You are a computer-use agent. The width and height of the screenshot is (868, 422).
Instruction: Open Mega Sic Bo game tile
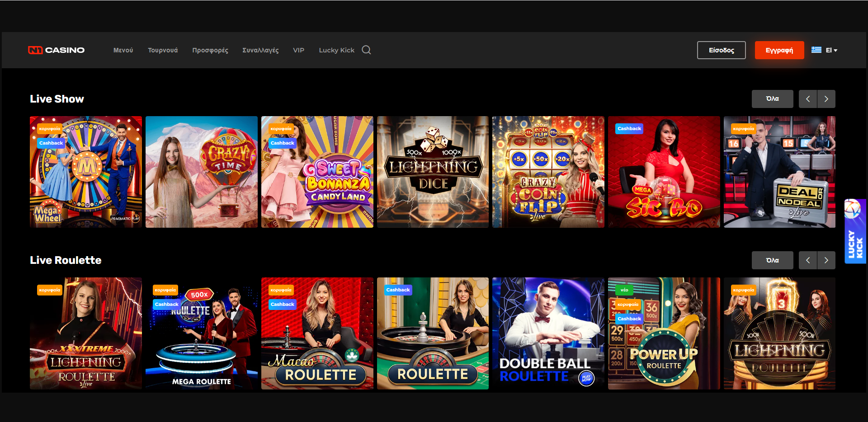tap(664, 172)
